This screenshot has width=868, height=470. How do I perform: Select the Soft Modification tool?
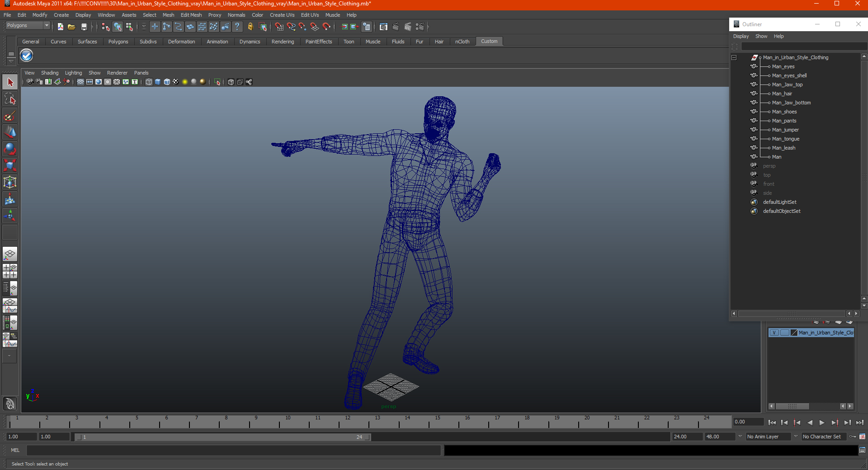10,199
